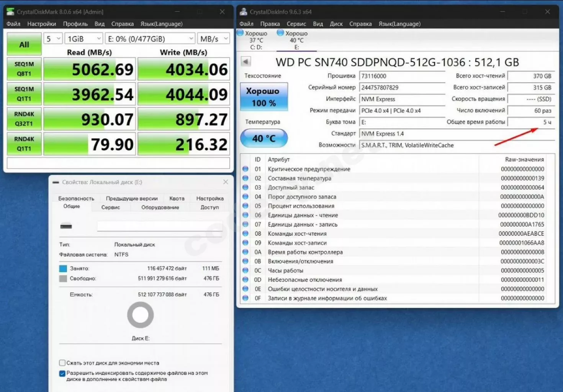Expand the E: drive selection dropdown
The width and height of the screenshot is (563, 392).
tap(150, 39)
